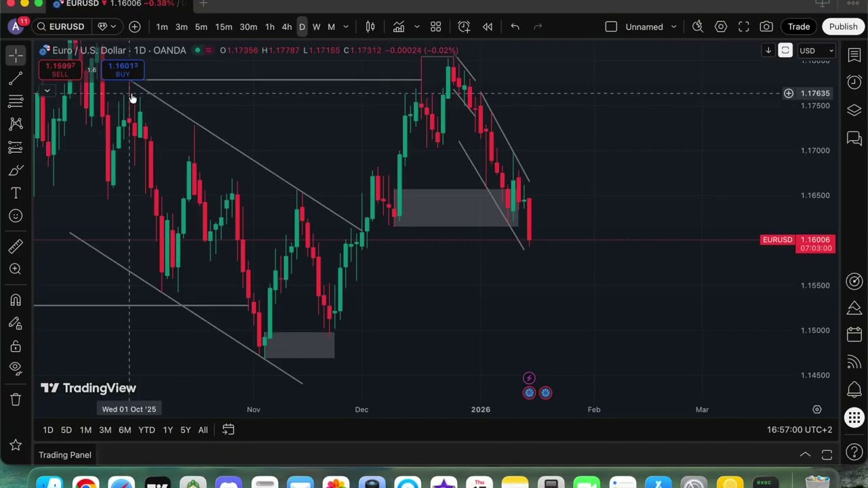Switch to the 4h timeframe

tap(287, 26)
